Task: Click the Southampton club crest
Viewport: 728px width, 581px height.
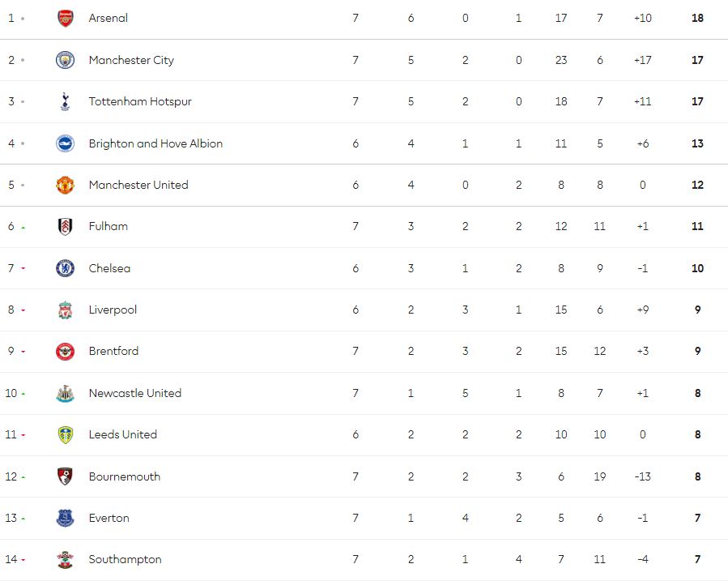Action: point(66,560)
